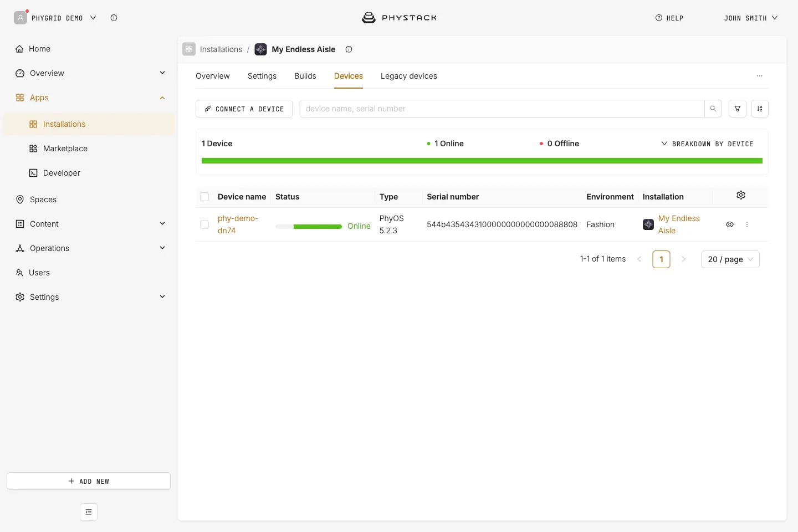The width and height of the screenshot is (798, 532).
Task: Click the Phygrid Demo tenant avatar
Action: pos(21,18)
